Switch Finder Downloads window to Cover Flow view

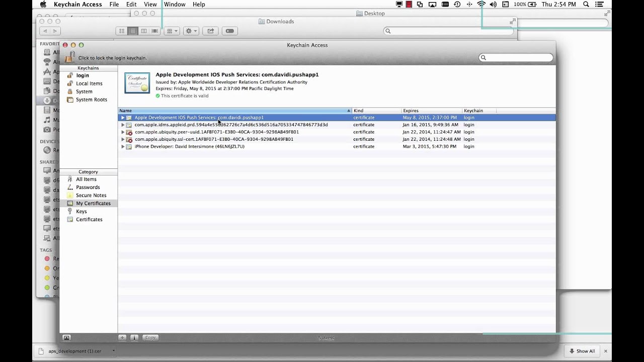(155, 31)
